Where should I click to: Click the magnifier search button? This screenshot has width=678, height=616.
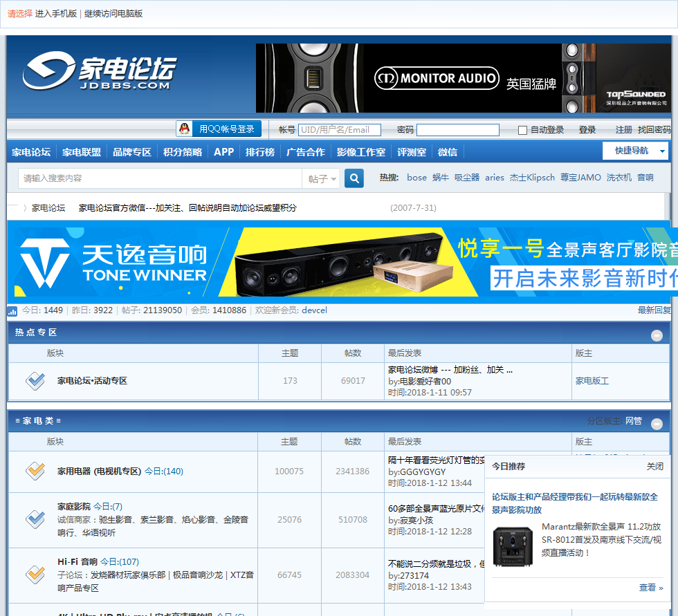tap(354, 178)
